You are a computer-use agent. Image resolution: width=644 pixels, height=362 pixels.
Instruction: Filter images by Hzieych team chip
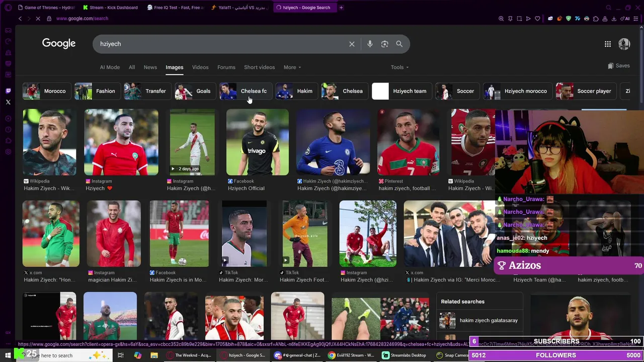coord(401,92)
